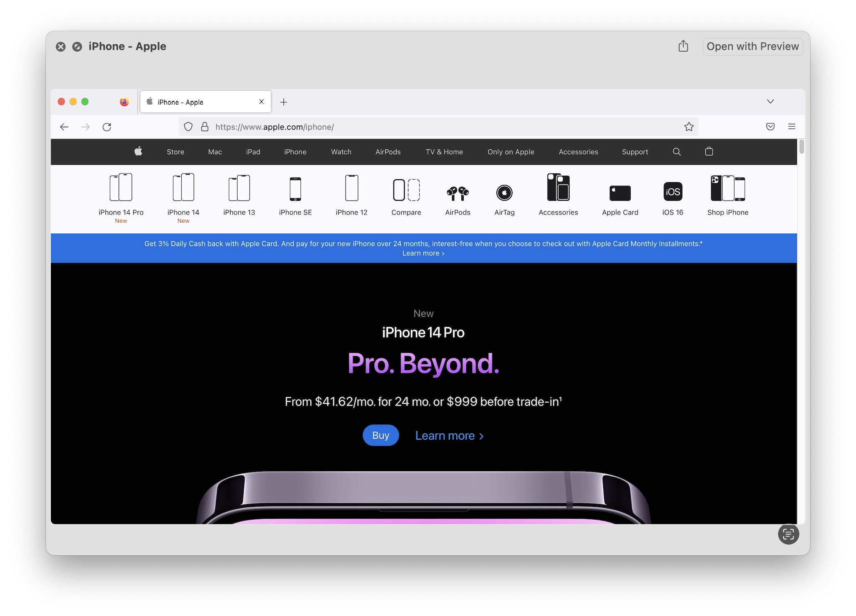Go back with the browser back arrow
Image resolution: width=856 pixels, height=616 pixels.
click(x=64, y=127)
